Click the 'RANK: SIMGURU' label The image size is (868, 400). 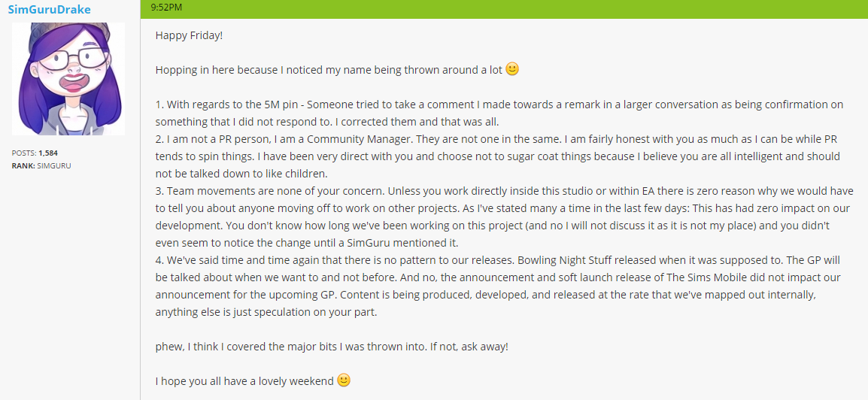[41, 165]
